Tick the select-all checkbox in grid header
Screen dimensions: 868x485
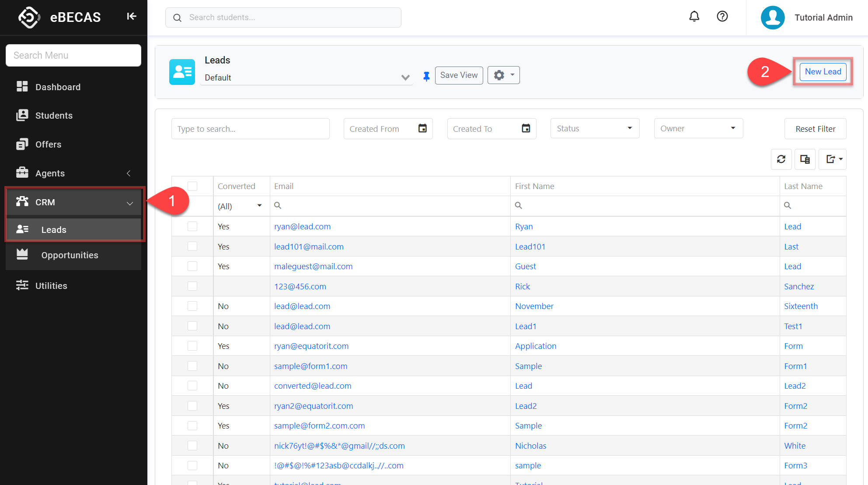(x=192, y=186)
